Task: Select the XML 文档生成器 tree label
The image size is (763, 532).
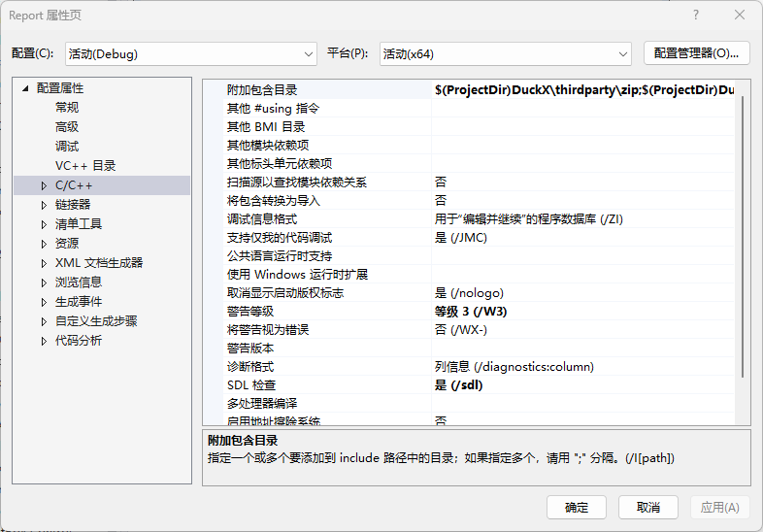Action: point(99,263)
